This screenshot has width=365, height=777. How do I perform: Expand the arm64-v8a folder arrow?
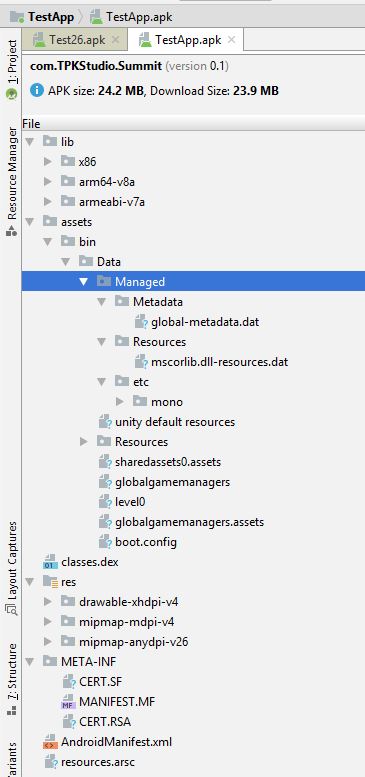pyautogui.click(x=48, y=181)
